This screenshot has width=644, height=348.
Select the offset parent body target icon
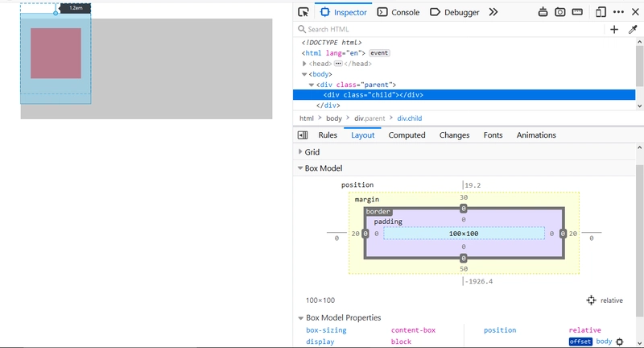click(619, 342)
